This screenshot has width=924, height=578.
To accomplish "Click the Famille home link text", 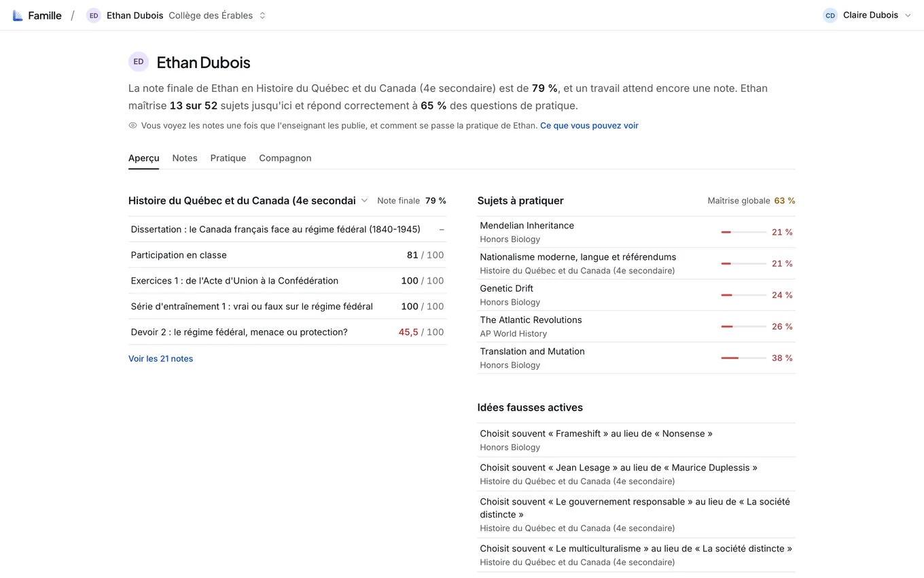I will click(45, 16).
